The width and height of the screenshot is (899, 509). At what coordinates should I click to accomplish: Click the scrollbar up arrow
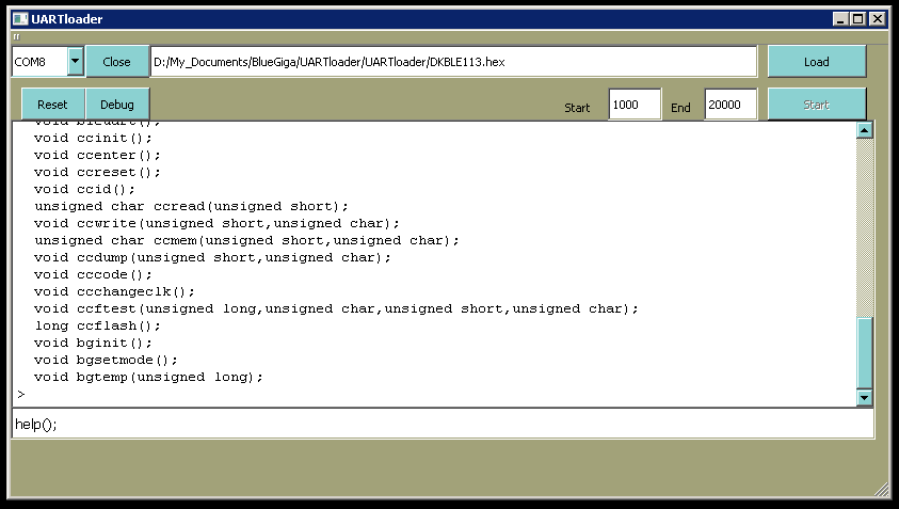point(864,130)
